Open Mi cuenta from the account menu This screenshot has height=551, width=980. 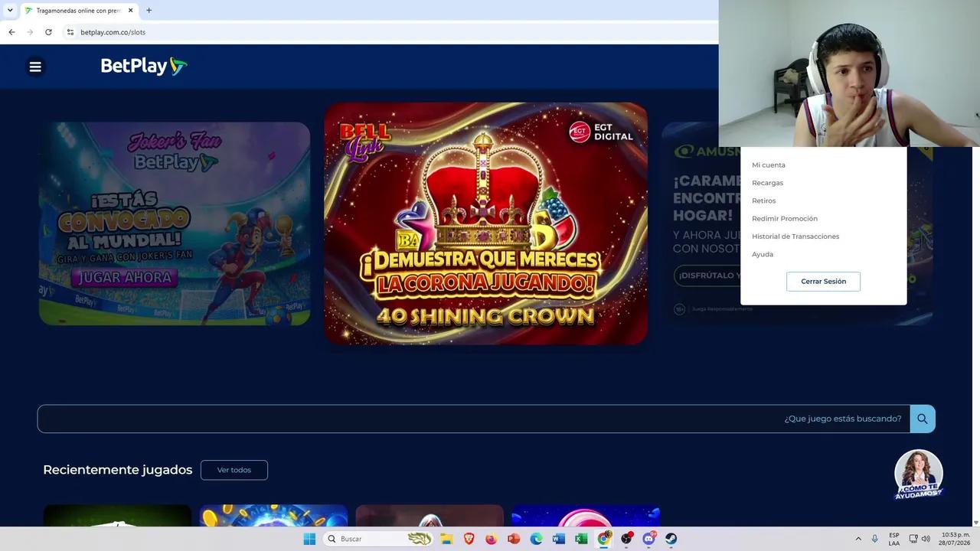click(769, 165)
